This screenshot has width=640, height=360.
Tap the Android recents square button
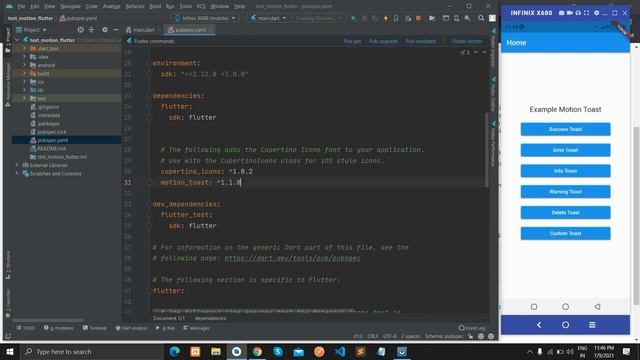pos(534,307)
